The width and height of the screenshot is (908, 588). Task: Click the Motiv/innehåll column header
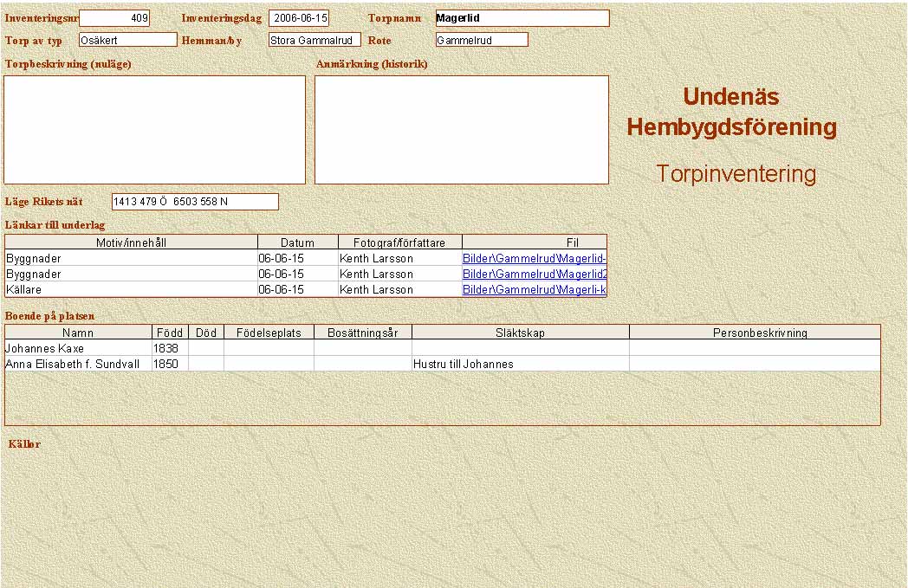[131, 242]
